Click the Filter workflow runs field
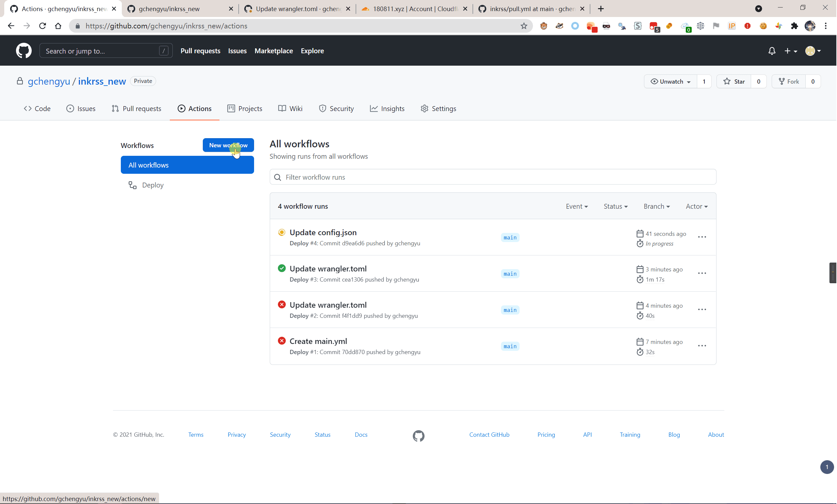Image resolution: width=837 pixels, height=504 pixels. (x=493, y=177)
